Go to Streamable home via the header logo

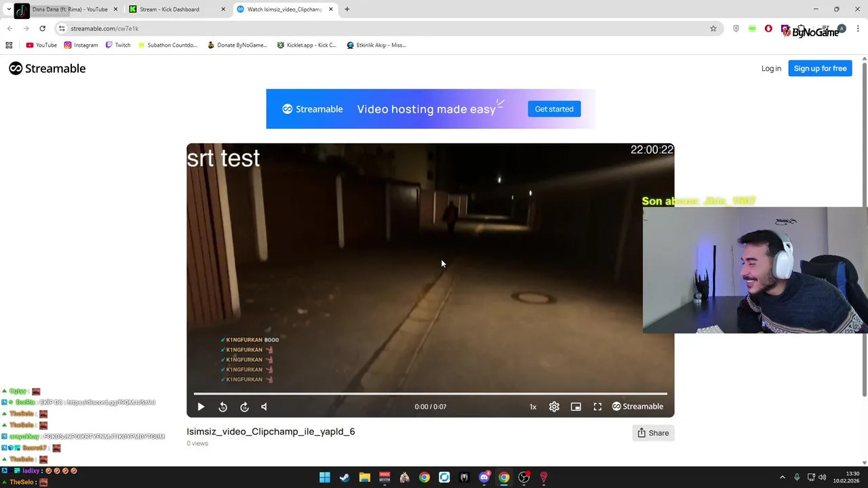pos(47,68)
